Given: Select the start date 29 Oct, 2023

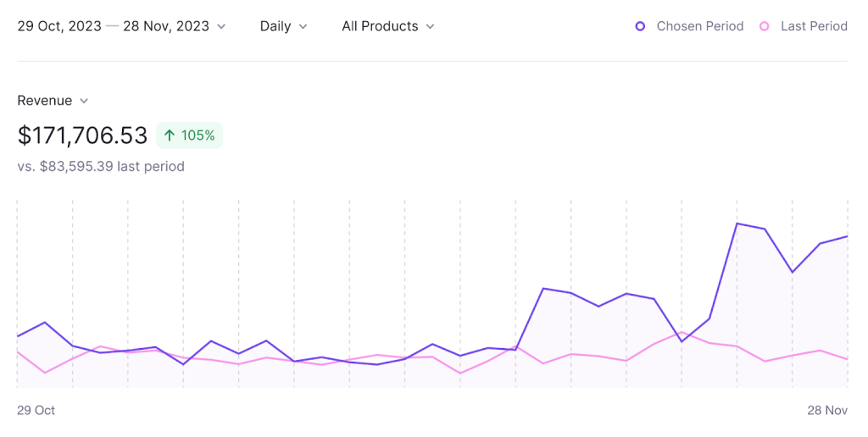Looking at the screenshot, I should (x=58, y=26).
